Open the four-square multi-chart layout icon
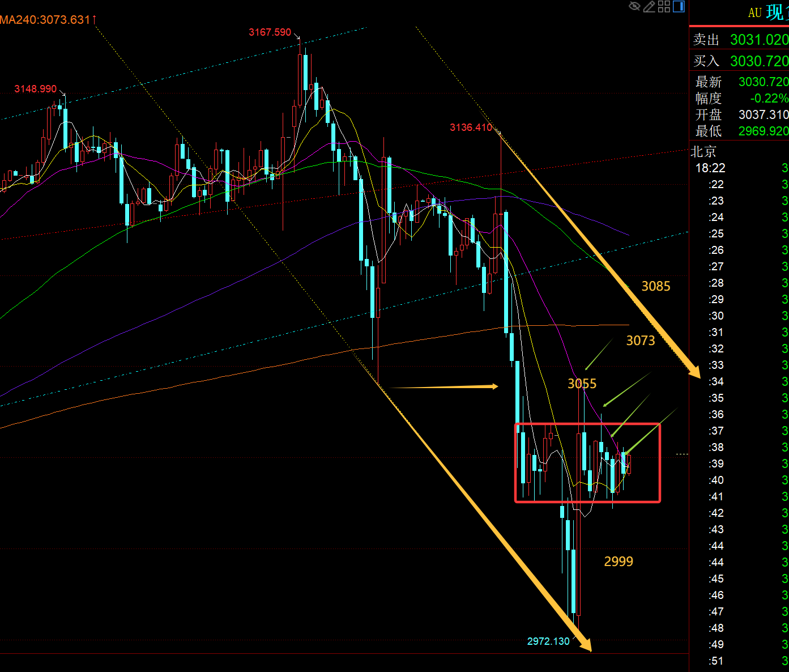Viewport: 789px width, 672px height. [664, 6]
